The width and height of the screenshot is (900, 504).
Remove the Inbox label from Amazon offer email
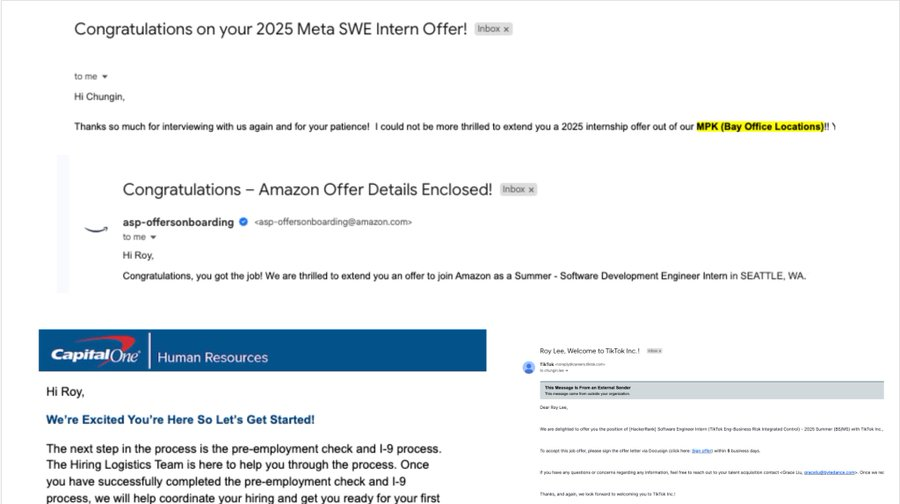531,189
